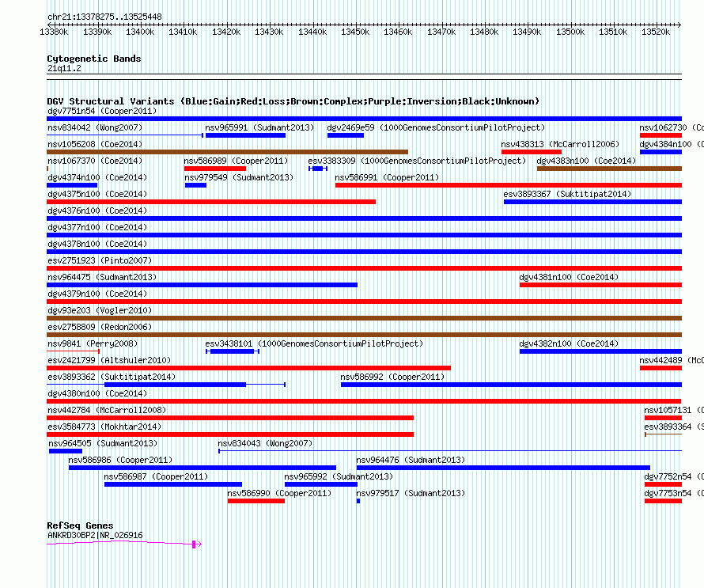Open nsv964505 (Sudmant2013) label

(x=103, y=443)
